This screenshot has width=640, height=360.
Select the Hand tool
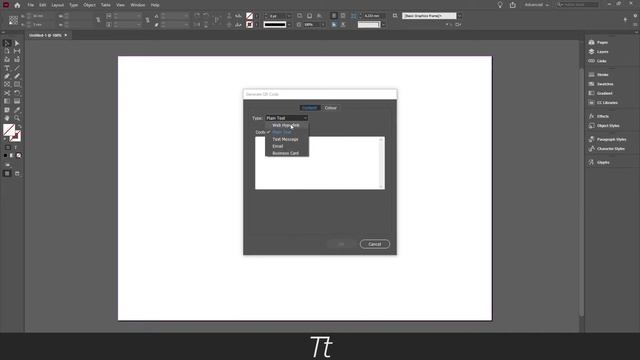(7, 118)
